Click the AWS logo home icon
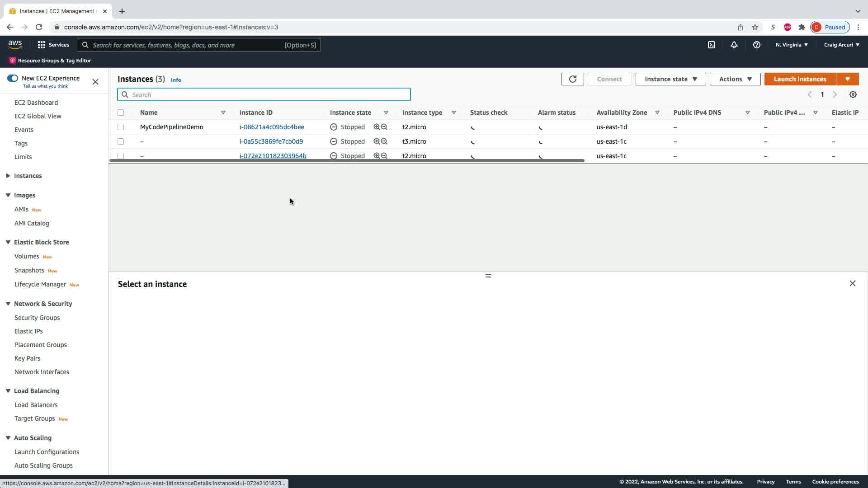 [x=15, y=44]
